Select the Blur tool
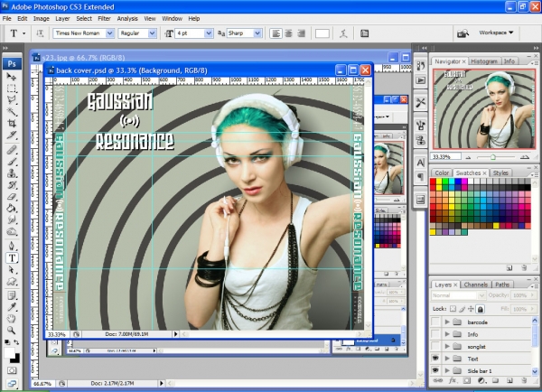The width and height of the screenshot is (542, 392). click(12, 219)
